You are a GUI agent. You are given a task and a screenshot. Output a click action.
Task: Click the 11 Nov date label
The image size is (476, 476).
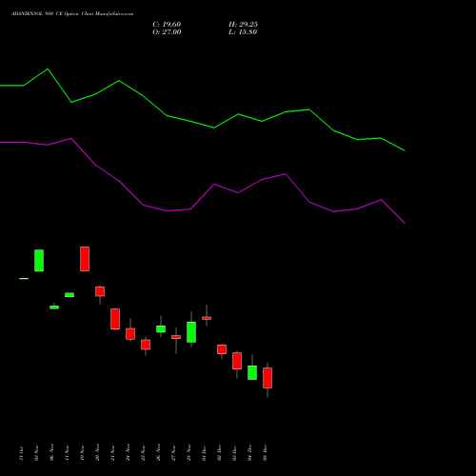pyautogui.click(x=67, y=453)
